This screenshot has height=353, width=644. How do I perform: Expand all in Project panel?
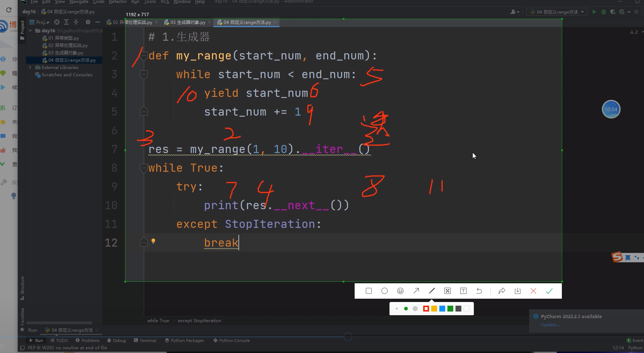66,22
